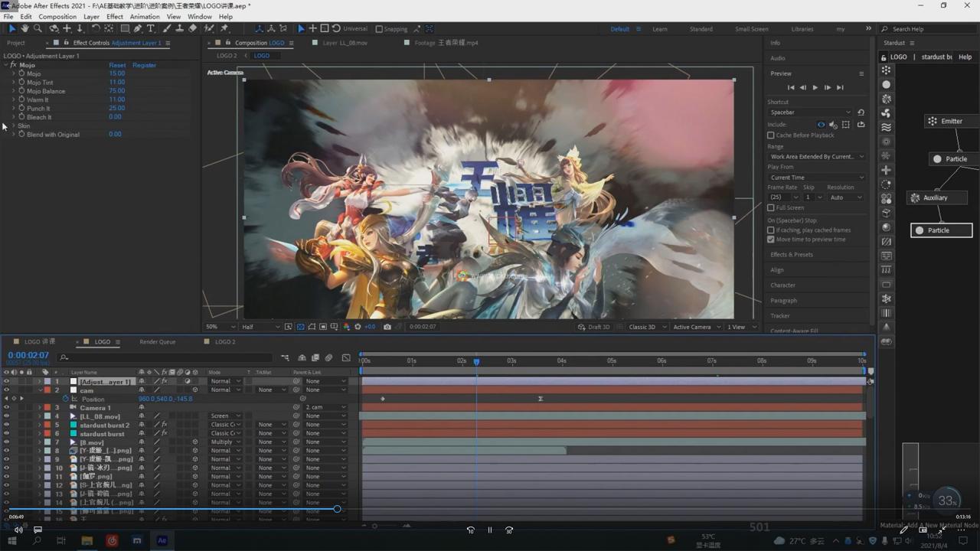Screen dimensions: 980x551
Task: Step to next frame in Preview panel
Action: 828,87
